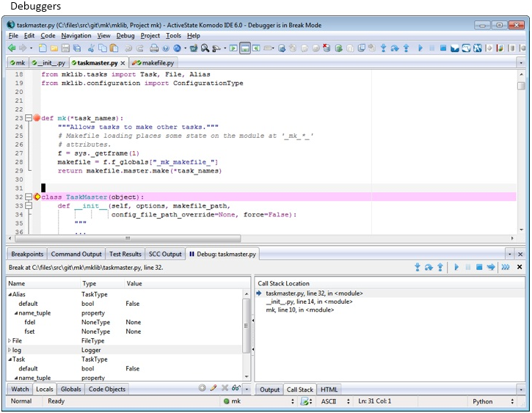This screenshot has height=413, width=532.
Task: Toggle the left pane visibility icon
Action: (x=233, y=48)
